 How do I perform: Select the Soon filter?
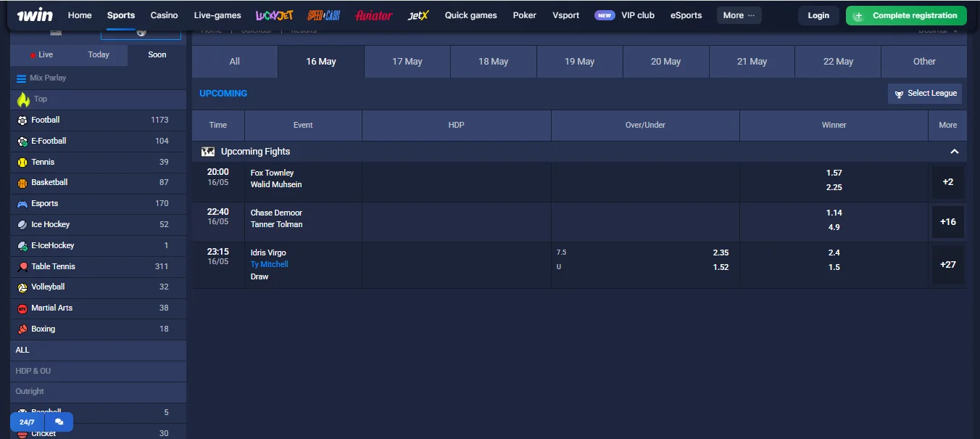click(x=157, y=55)
